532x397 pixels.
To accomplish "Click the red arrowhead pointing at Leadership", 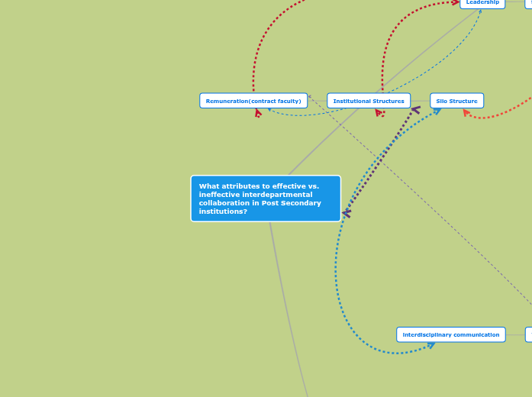I will (456, 3).
